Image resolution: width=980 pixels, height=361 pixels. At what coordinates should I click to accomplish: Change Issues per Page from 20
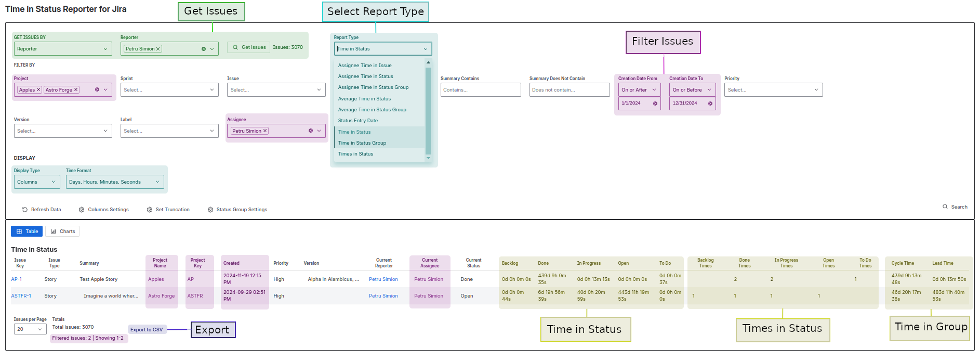click(30, 329)
